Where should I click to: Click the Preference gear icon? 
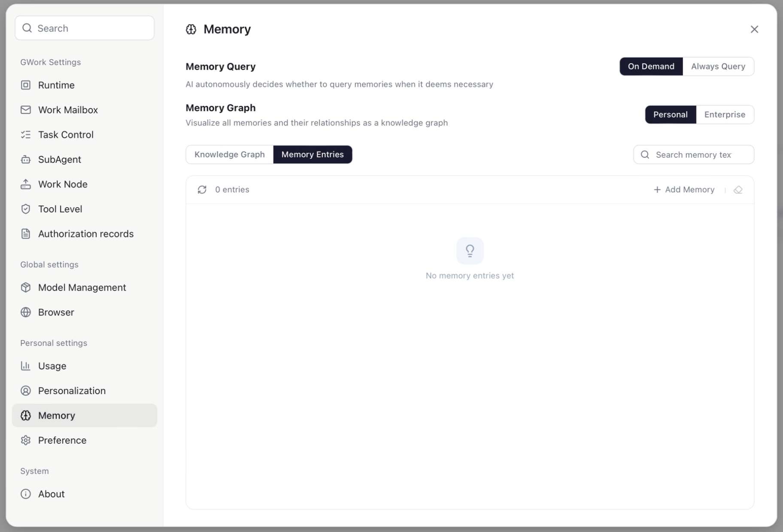coord(26,440)
